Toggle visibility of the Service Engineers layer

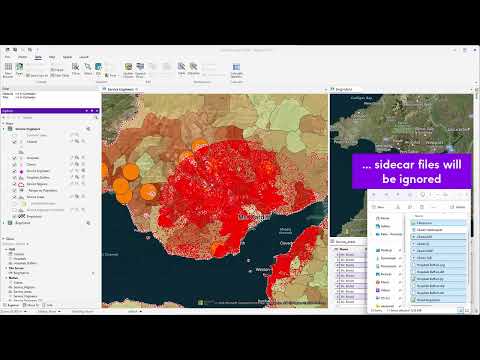[14, 171]
